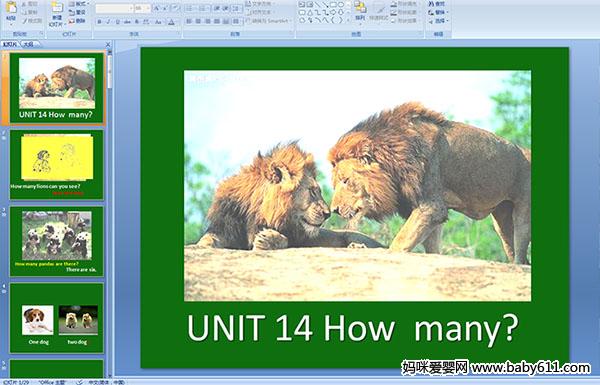Click the Columns button

tap(236, 21)
